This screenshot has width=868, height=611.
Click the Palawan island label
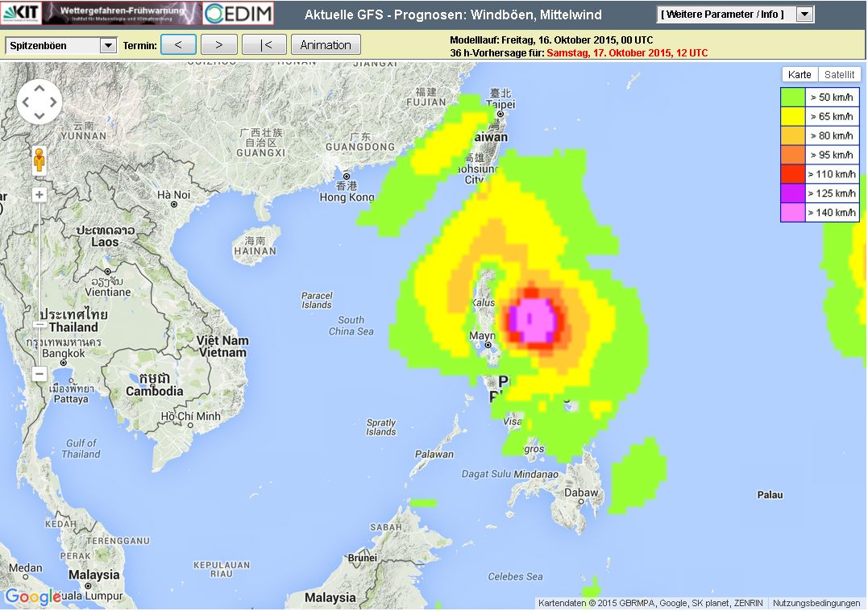(x=434, y=455)
